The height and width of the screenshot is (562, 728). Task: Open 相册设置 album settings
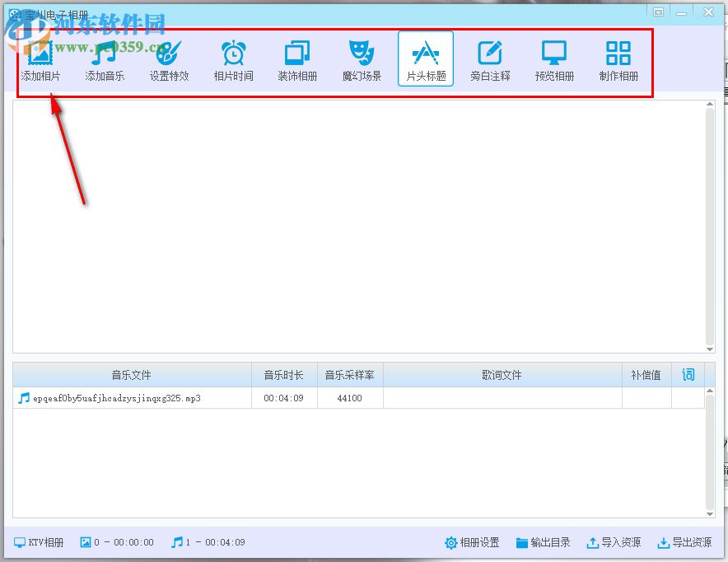472,542
